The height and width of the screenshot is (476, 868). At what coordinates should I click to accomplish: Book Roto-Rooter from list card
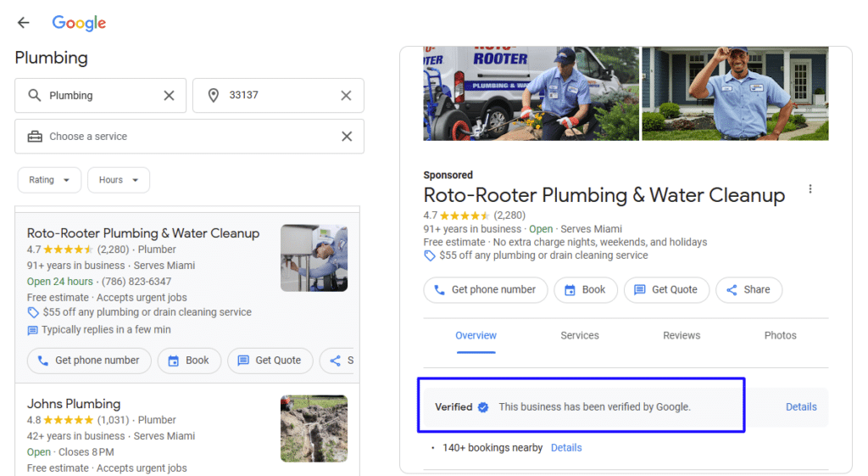pyautogui.click(x=189, y=361)
